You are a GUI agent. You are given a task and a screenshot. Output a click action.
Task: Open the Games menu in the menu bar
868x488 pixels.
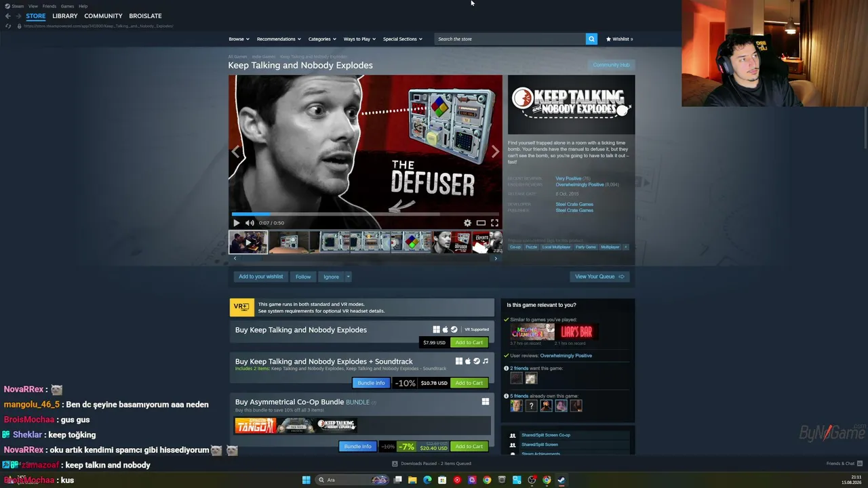[x=67, y=6]
